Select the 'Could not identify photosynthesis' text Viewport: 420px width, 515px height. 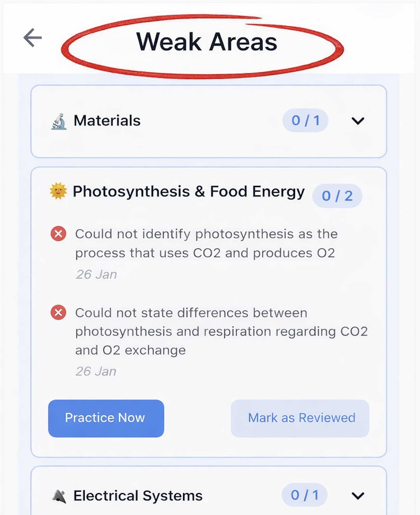point(206,243)
